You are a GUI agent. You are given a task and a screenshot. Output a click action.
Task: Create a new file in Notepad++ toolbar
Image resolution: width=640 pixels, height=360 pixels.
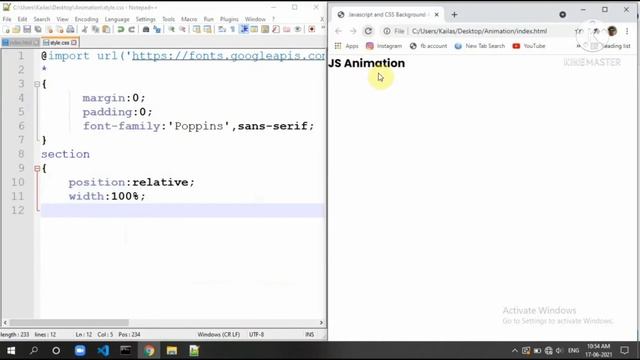point(7,29)
